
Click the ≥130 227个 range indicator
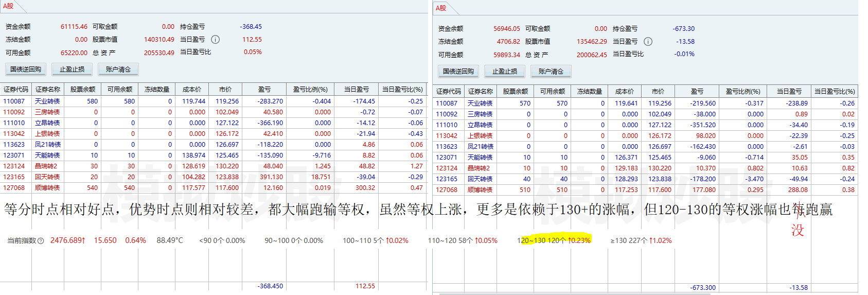[641, 240]
